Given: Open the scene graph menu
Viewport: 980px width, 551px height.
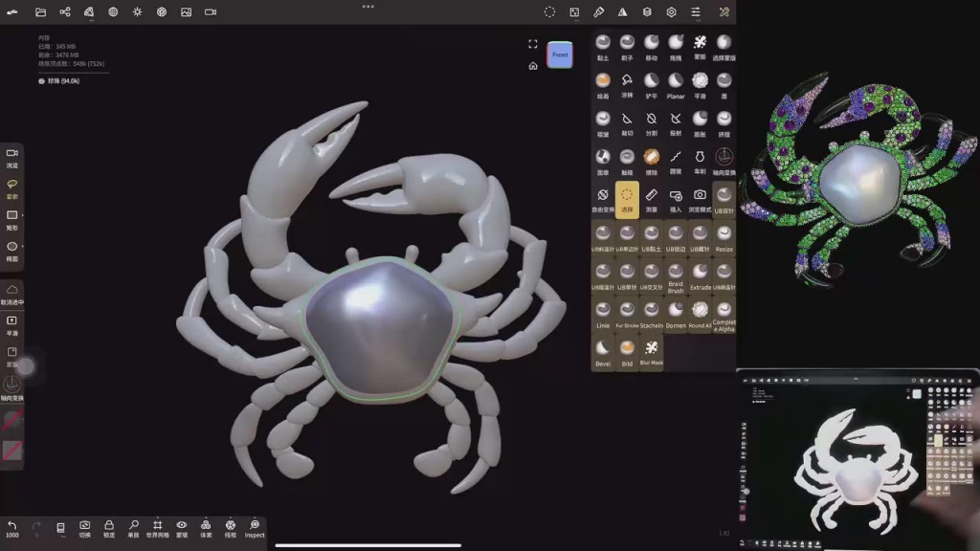Looking at the screenshot, I should (64, 11).
